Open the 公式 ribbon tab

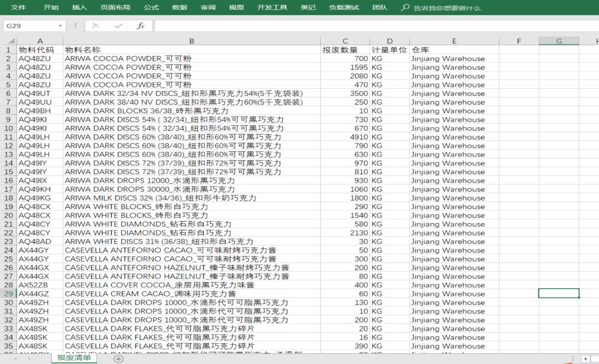(151, 8)
